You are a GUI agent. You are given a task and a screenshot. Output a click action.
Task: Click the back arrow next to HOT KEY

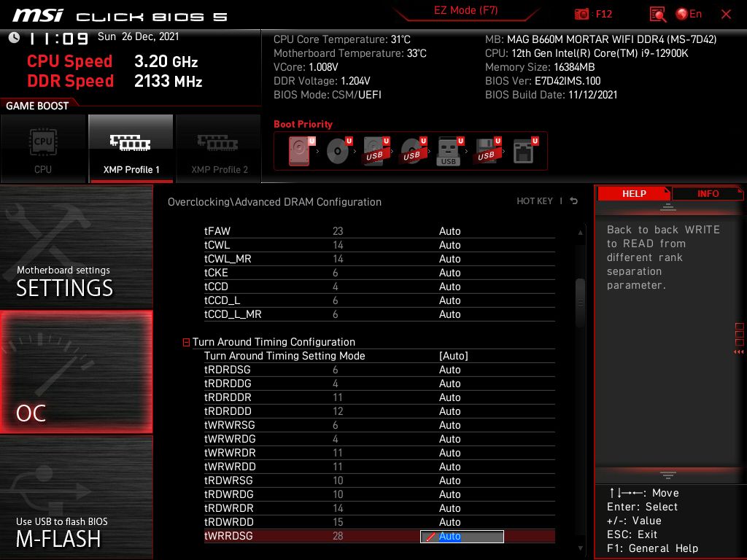(573, 201)
